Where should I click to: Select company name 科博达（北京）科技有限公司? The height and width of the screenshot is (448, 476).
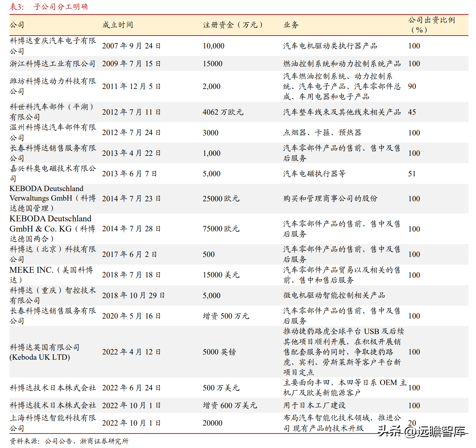coord(53,254)
